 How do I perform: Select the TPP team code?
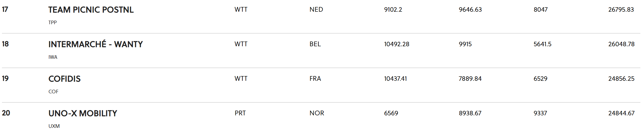coord(53,22)
